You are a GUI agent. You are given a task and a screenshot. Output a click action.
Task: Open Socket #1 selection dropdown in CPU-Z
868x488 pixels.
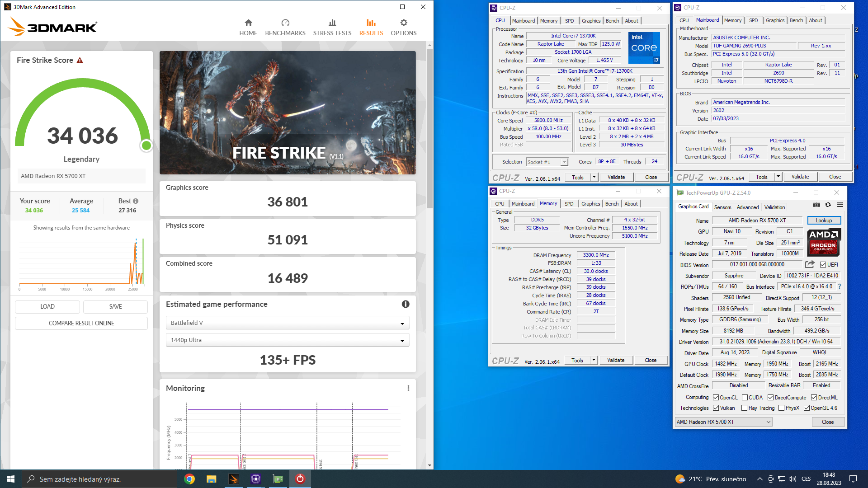pos(547,162)
